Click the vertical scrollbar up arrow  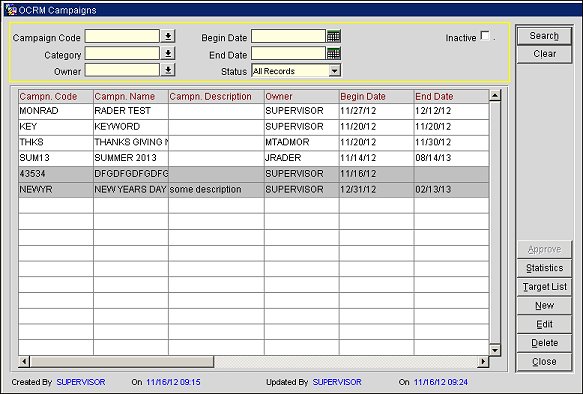(x=495, y=96)
